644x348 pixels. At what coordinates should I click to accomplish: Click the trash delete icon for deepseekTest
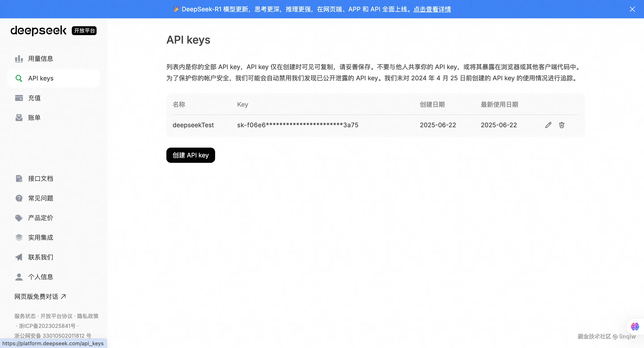pyautogui.click(x=561, y=125)
